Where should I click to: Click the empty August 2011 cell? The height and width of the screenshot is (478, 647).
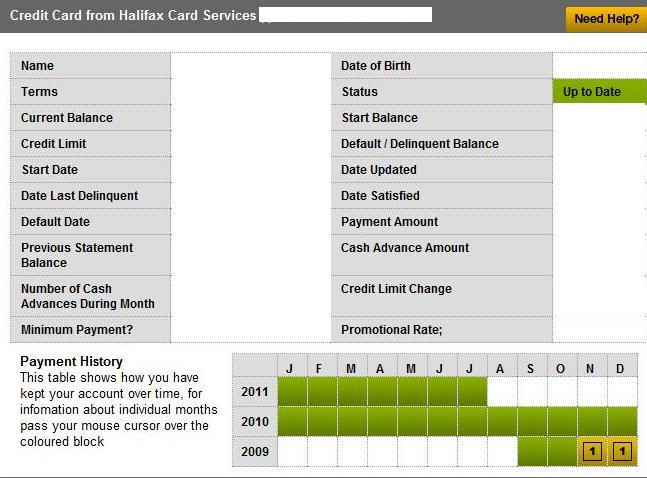pos(502,391)
